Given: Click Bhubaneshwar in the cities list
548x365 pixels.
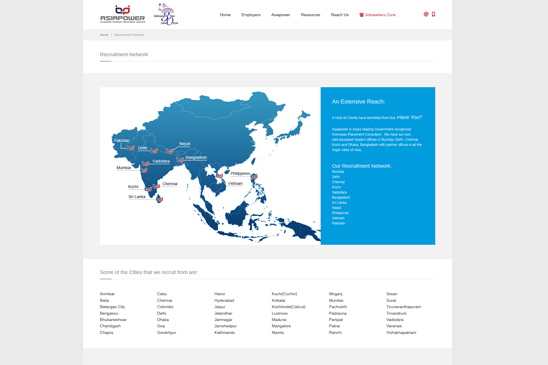Looking at the screenshot, I should pyautogui.click(x=113, y=320).
